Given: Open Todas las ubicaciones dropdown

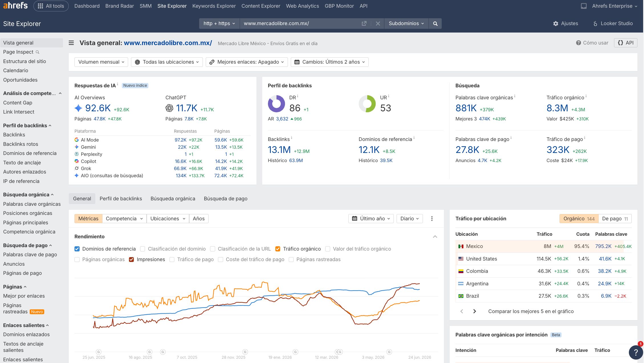Looking at the screenshot, I should pyautogui.click(x=167, y=62).
